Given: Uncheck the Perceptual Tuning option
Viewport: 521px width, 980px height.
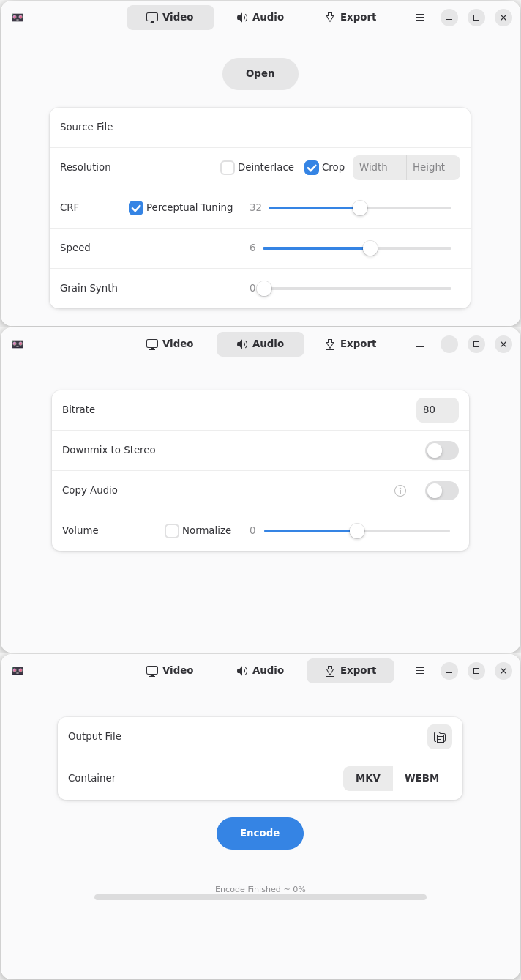Looking at the screenshot, I should (136, 208).
